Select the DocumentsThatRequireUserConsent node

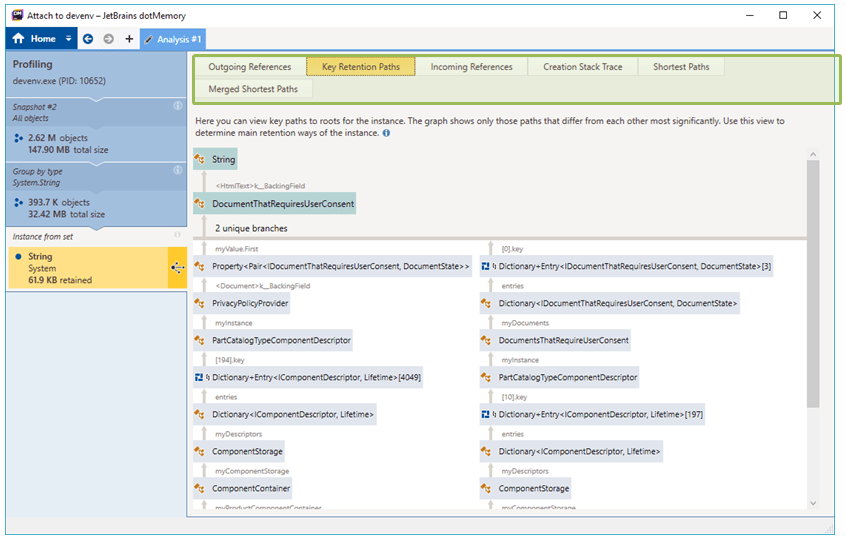pyautogui.click(x=563, y=340)
